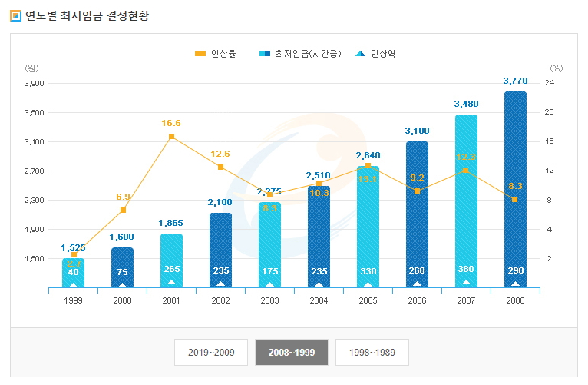Click the 2001 line point at 16.6
Image resolution: width=588 pixels, height=385 pixels.
click(x=171, y=137)
